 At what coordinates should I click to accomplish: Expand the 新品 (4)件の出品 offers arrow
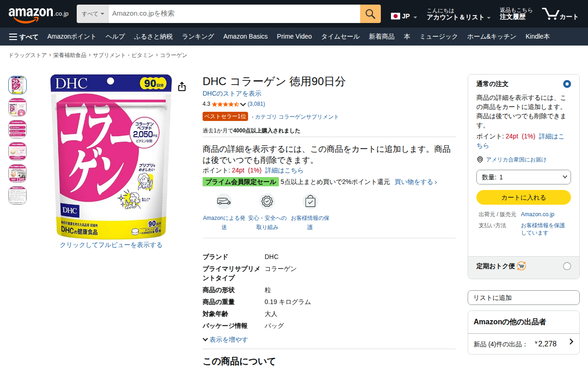[571, 342]
